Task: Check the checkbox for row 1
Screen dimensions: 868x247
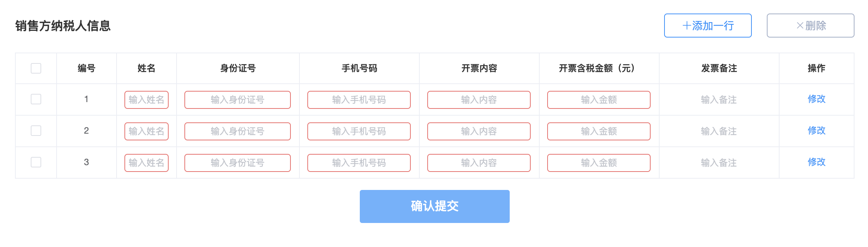Action: point(35,99)
